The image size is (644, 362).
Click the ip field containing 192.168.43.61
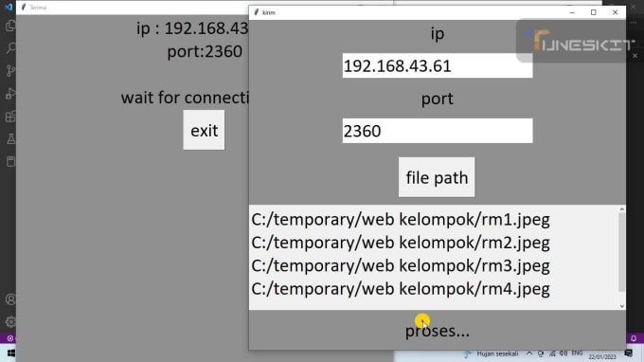click(438, 65)
